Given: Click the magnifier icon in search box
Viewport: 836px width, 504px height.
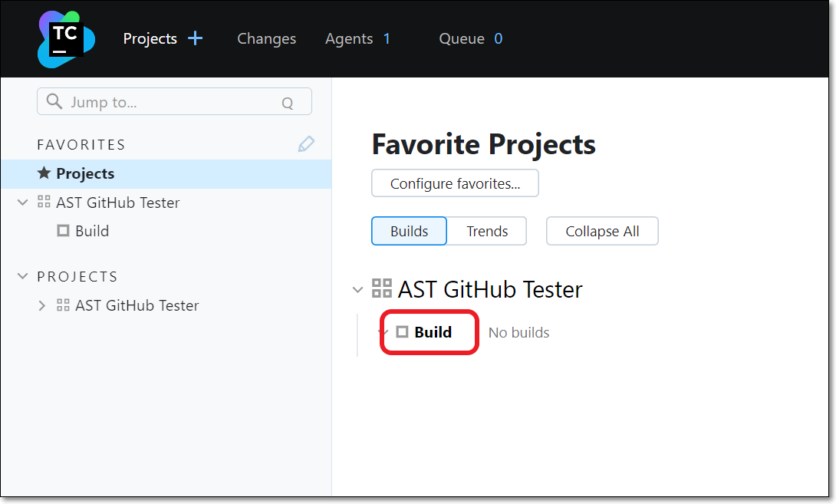Looking at the screenshot, I should (54, 101).
